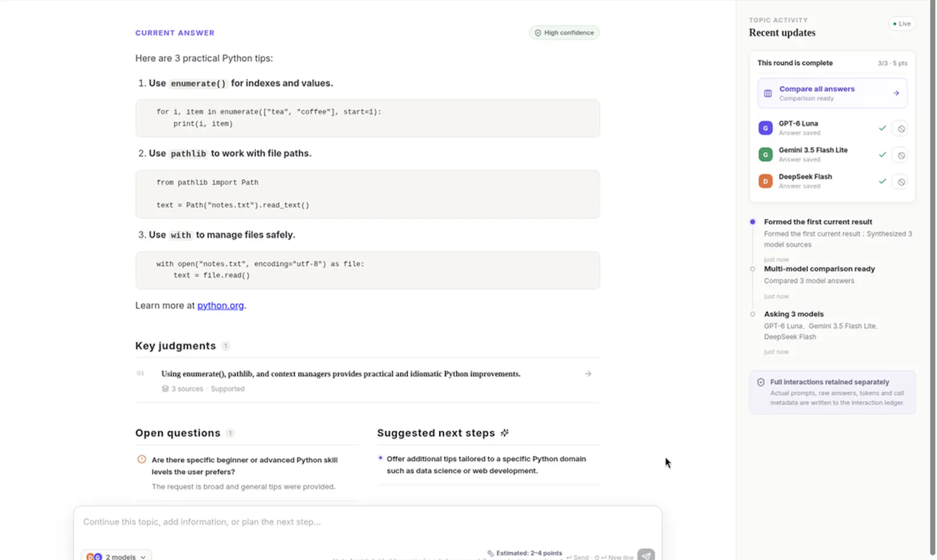
Task: Click the Open questions heading
Action: [177, 433]
